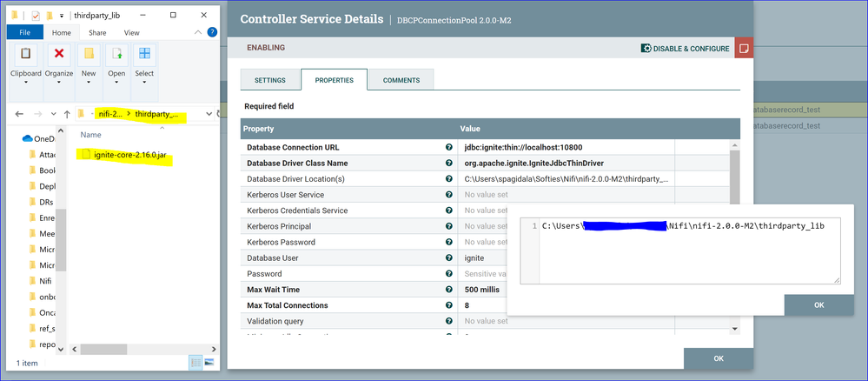This screenshot has width=868, height=381.
Task: Switch to the Comments tab
Action: [401, 80]
